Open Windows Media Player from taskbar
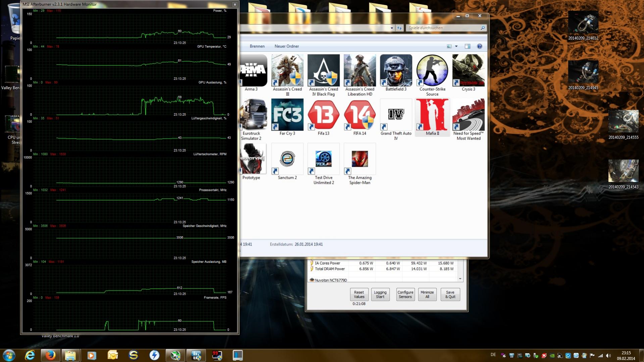The height and width of the screenshot is (362, 644). [92, 355]
